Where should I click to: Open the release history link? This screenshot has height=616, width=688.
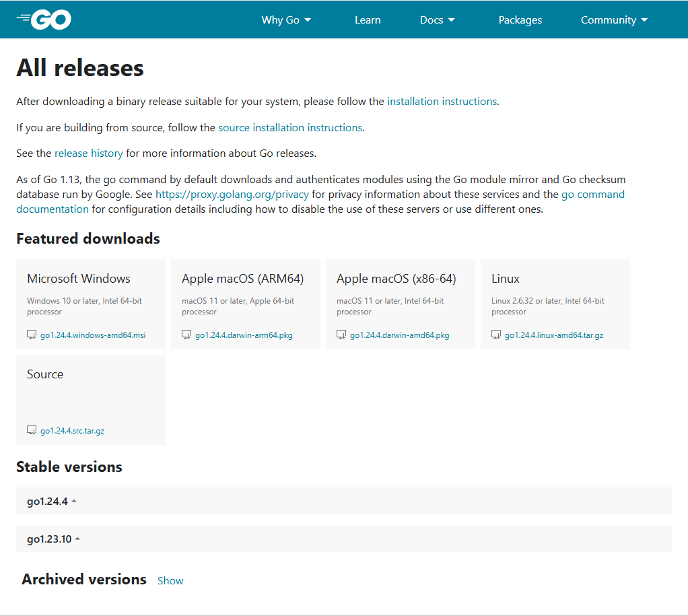point(89,153)
